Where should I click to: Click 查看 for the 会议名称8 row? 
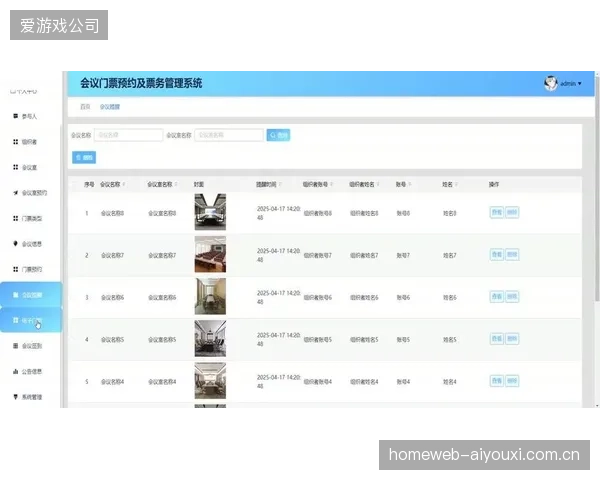tap(497, 212)
